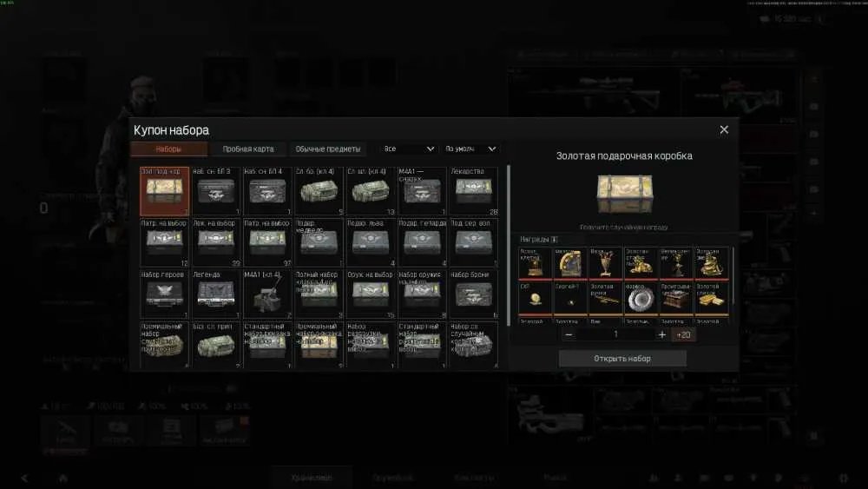Add twenty with the +20 button

tap(684, 334)
